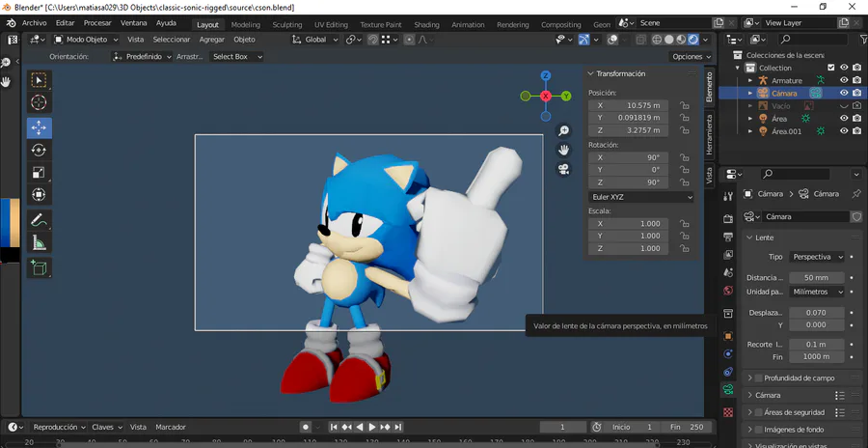
Task: Open the Object Constraints properties tab
Action: point(728,372)
